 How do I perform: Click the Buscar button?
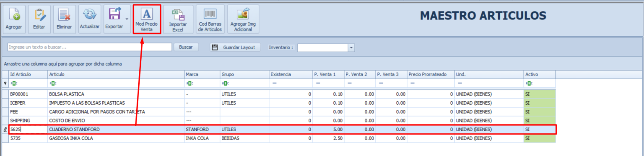[186, 47]
